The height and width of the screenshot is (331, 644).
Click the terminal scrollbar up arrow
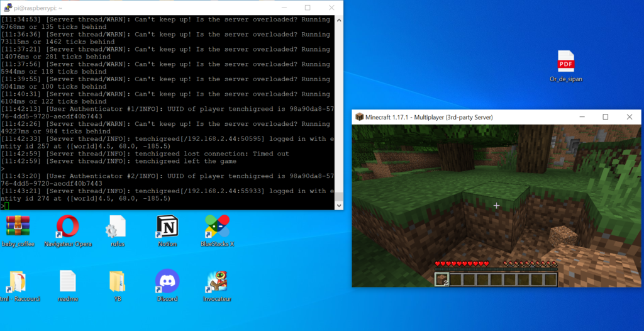click(339, 20)
